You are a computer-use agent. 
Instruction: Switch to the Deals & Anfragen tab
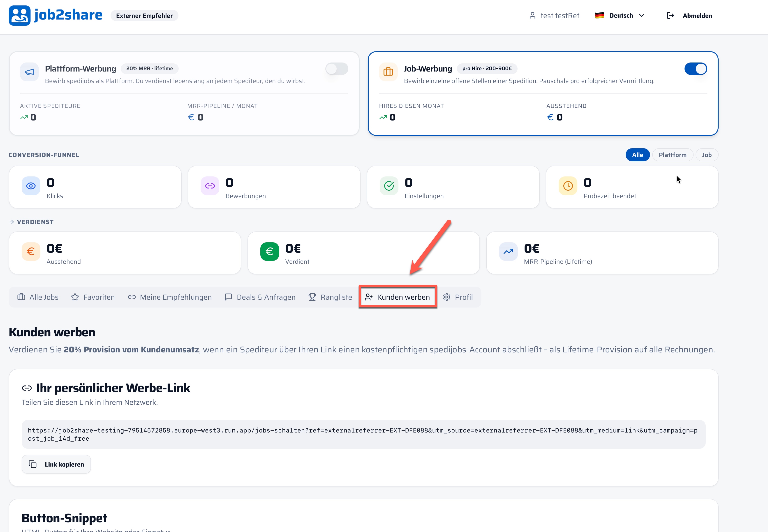260,297
